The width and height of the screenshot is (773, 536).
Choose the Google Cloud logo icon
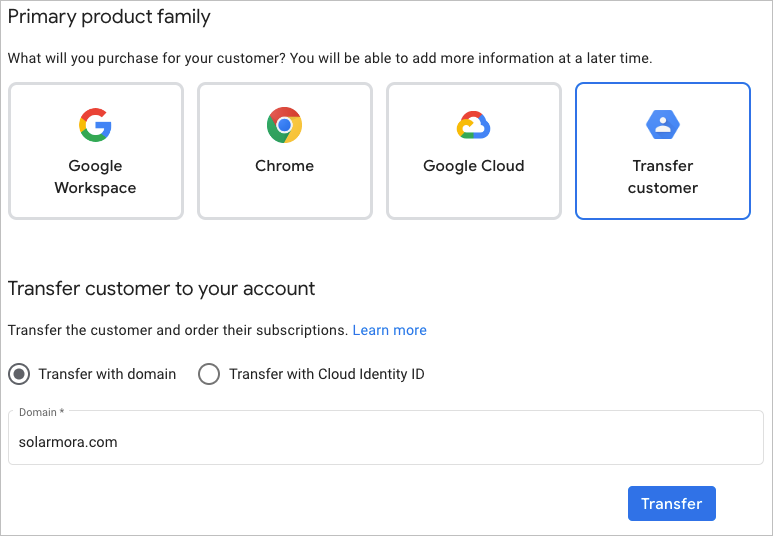click(x=473, y=125)
